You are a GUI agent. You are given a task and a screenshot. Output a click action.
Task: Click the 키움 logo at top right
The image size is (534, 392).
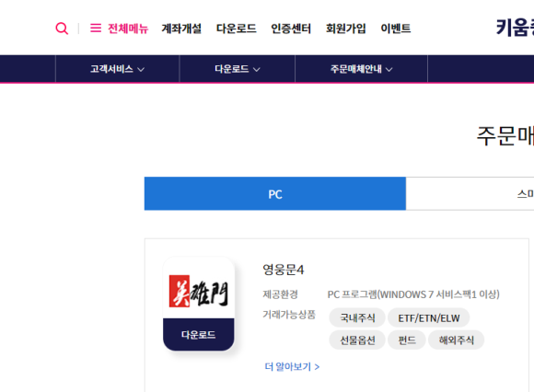click(515, 28)
